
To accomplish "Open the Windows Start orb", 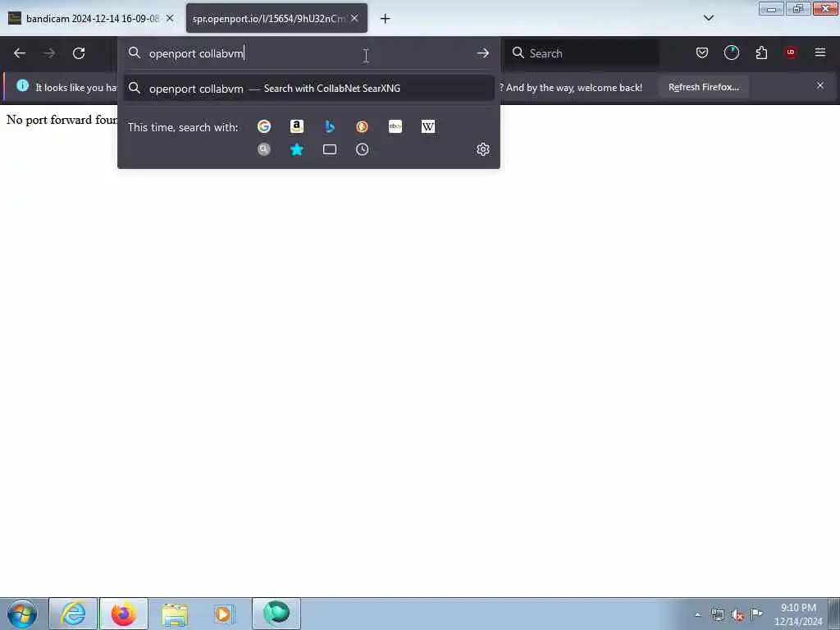I will [22, 614].
